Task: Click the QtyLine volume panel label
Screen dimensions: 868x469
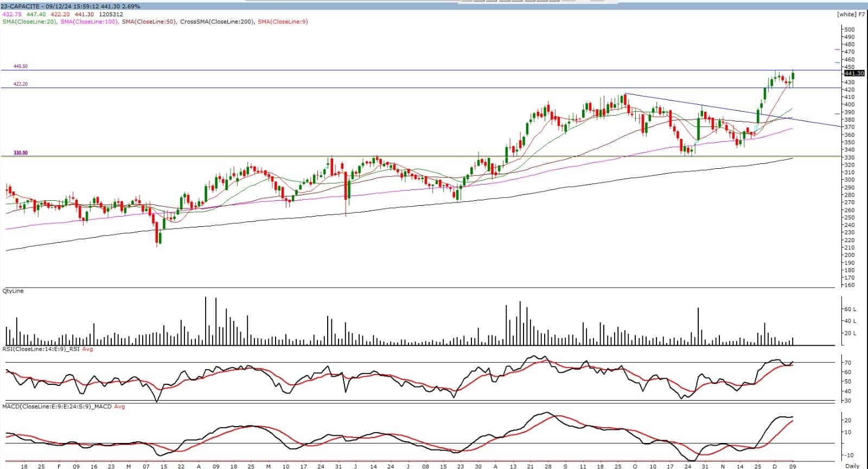Action: [x=13, y=291]
